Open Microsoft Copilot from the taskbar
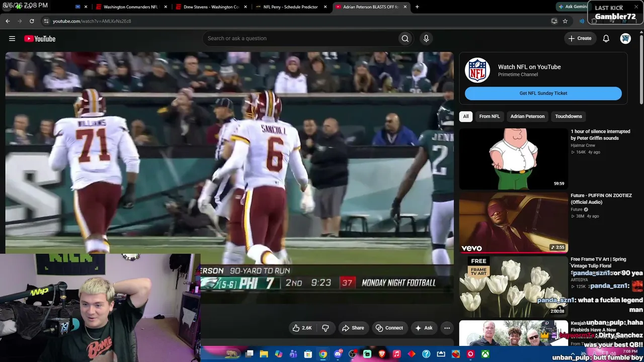The height and width of the screenshot is (362, 644). (x=279, y=354)
